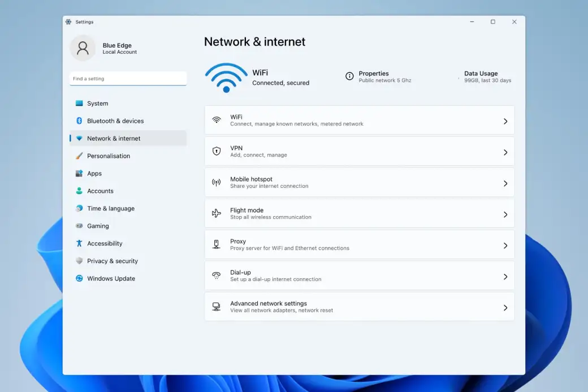This screenshot has width=588, height=392.
Task: Click the Personalisation paintbrush icon
Action: (x=79, y=156)
